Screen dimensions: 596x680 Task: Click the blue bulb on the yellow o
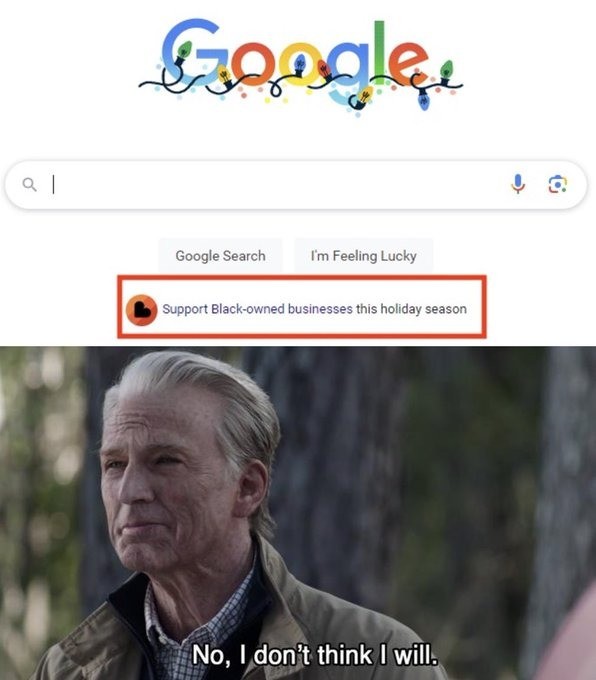(299, 65)
